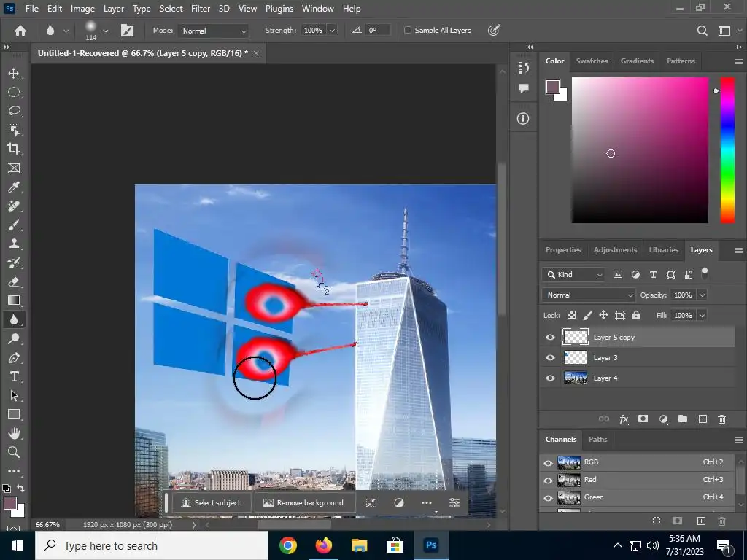Hide Layer 4 visibility eye
The image size is (747, 560).
point(550,378)
